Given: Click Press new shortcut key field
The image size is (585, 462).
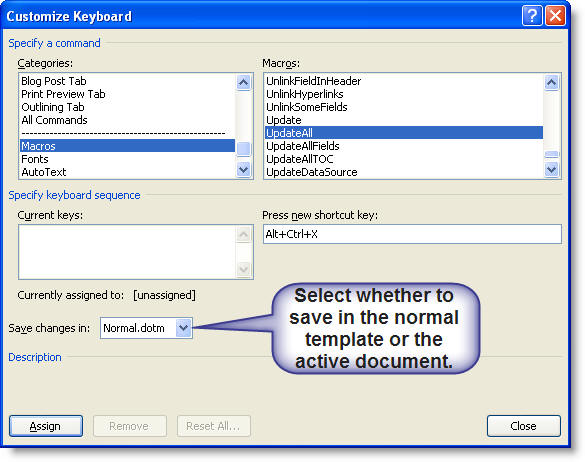Looking at the screenshot, I should (x=412, y=234).
